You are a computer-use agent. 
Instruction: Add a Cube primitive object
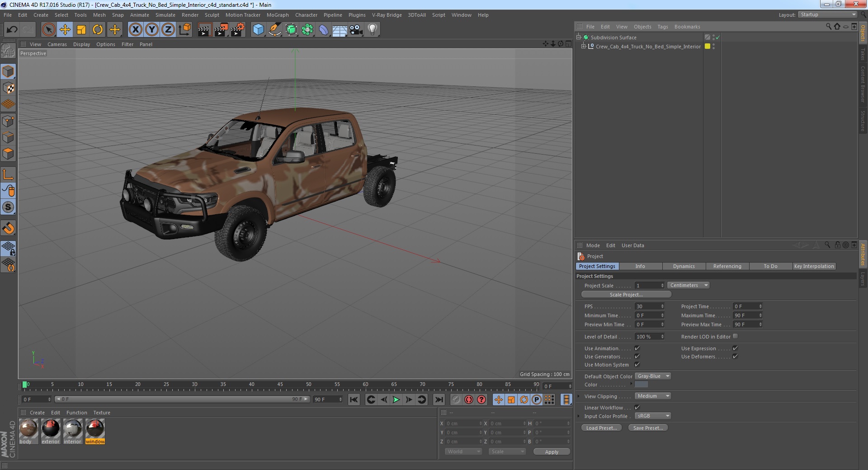[x=258, y=30]
